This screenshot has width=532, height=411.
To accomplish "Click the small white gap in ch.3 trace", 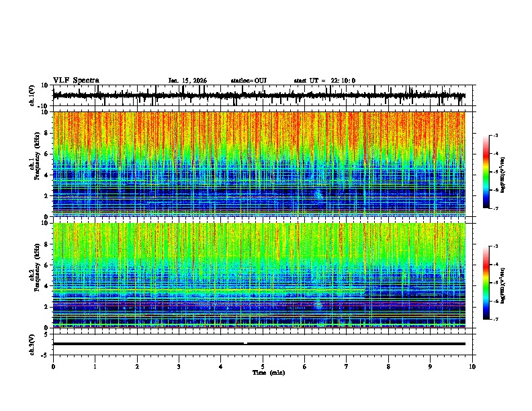I will pyautogui.click(x=246, y=343).
